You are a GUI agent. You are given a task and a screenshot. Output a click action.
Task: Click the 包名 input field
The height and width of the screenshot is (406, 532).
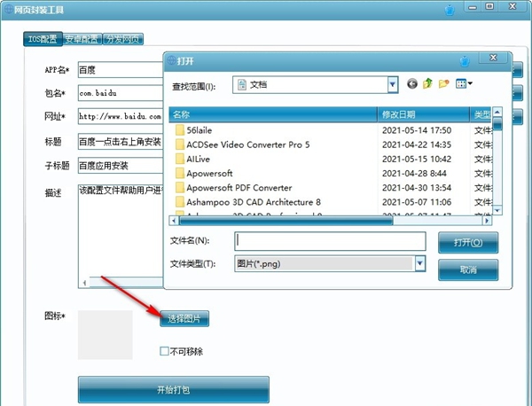[121, 93]
